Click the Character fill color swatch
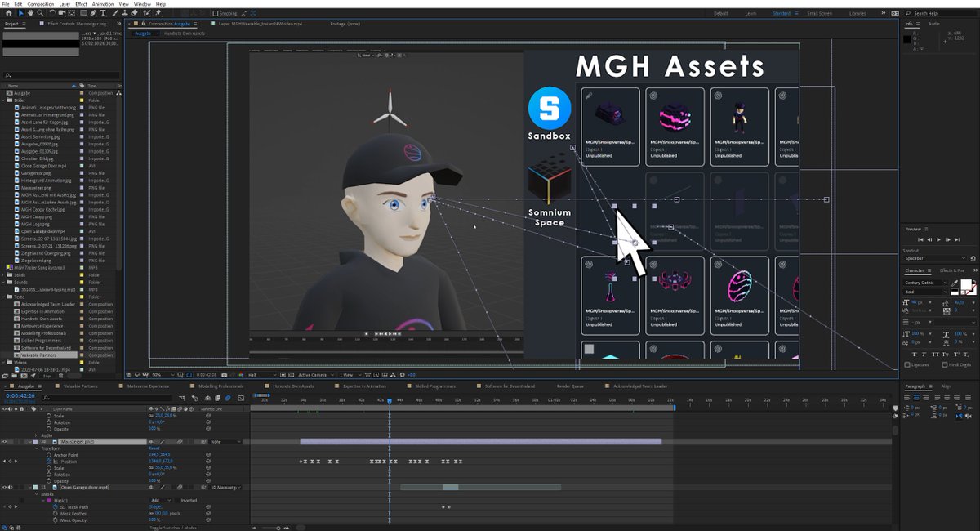Image resolution: width=980 pixels, height=531 pixels. [x=966, y=283]
